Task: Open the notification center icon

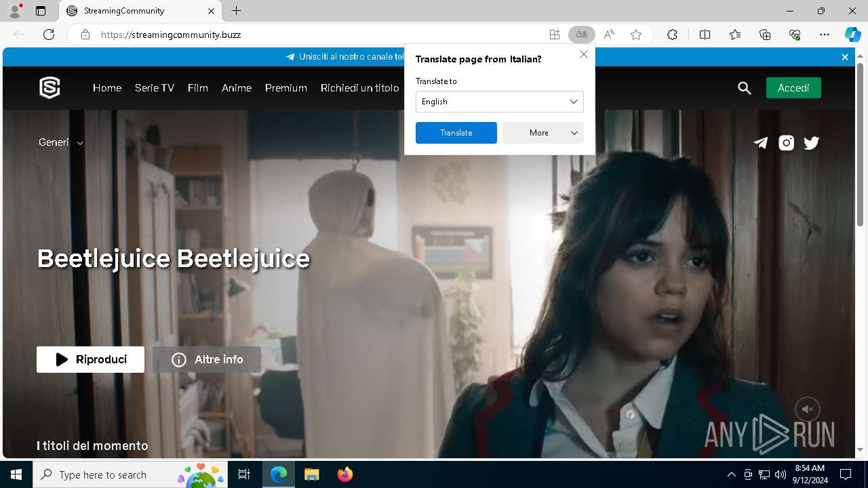Action: 846,474
